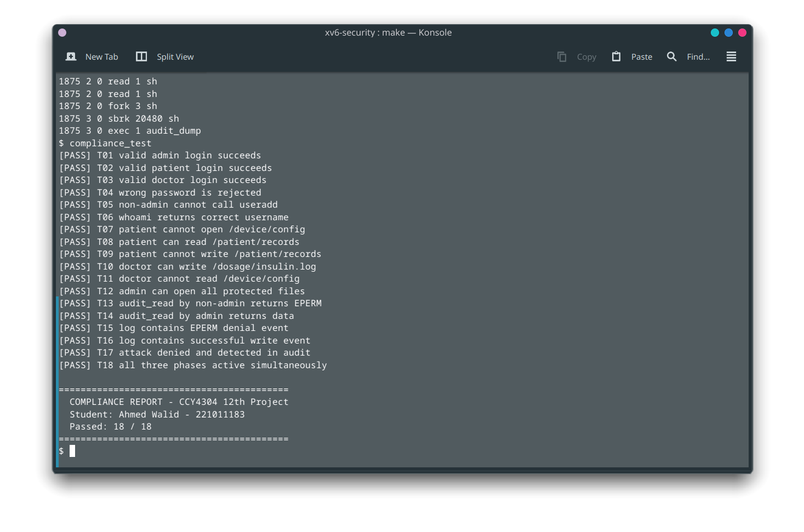This screenshot has width=804, height=532.
Task: Click the teal minimize window button
Action: pyautogui.click(x=715, y=33)
